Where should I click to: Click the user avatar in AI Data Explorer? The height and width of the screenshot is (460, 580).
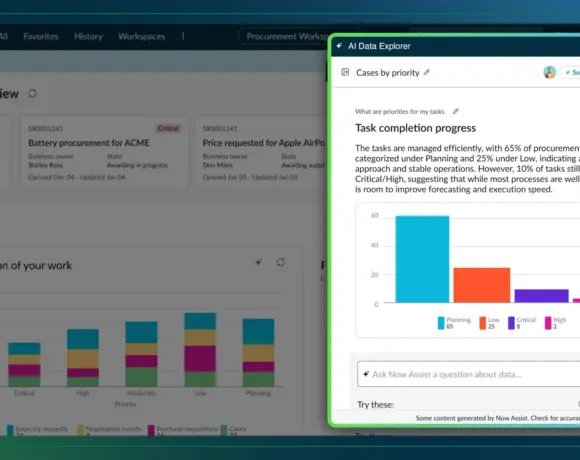tap(549, 72)
